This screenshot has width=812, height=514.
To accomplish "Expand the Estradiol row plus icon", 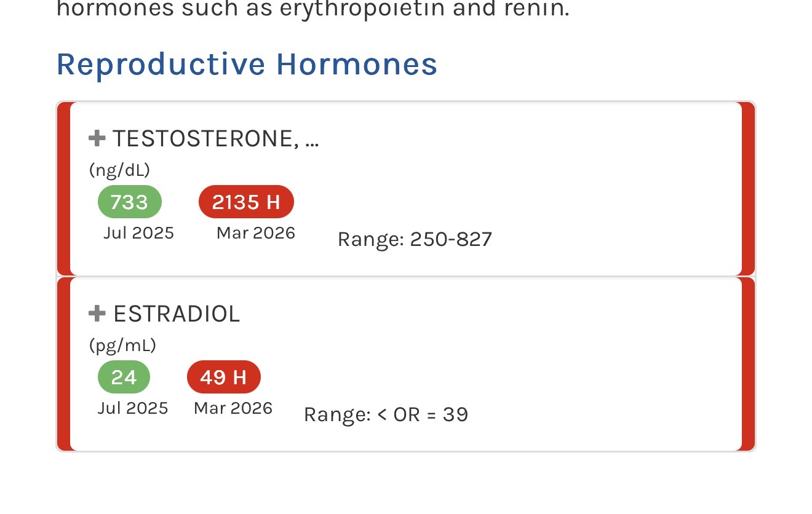I will (x=97, y=314).
